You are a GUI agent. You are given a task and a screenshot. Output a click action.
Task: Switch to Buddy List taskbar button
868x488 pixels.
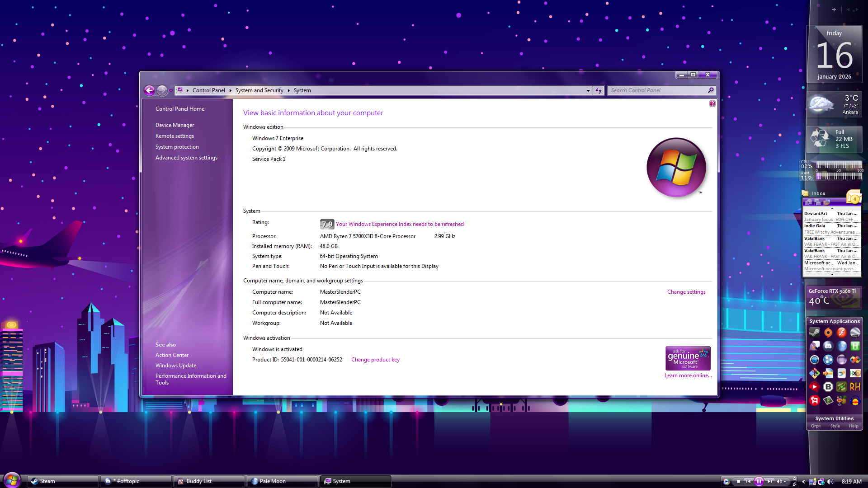pyautogui.click(x=210, y=481)
